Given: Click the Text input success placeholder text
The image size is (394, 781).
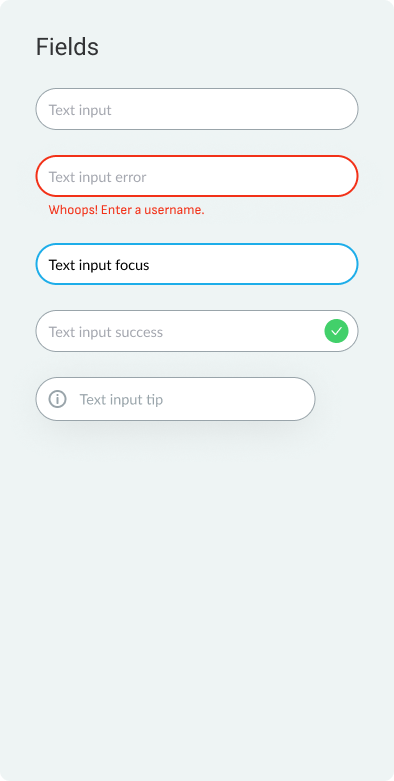Looking at the screenshot, I should click(x=106, y=332).
